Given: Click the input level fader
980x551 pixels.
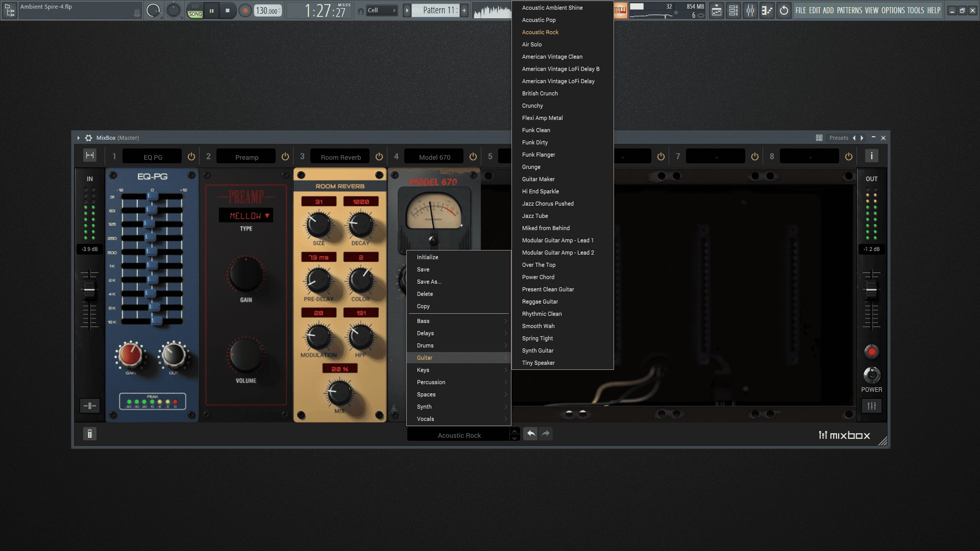Looking at the screenshot, I should (x=89, y=290).
